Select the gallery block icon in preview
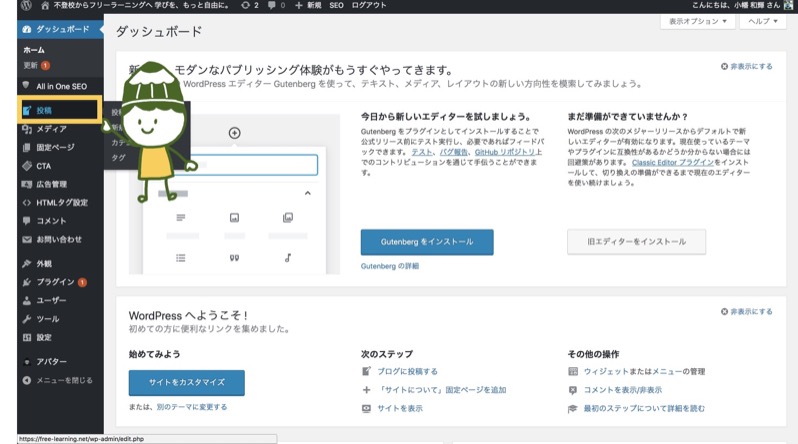The width and height of the screenshot is (798, 444). pyautogui.click(x=288, y=218)
